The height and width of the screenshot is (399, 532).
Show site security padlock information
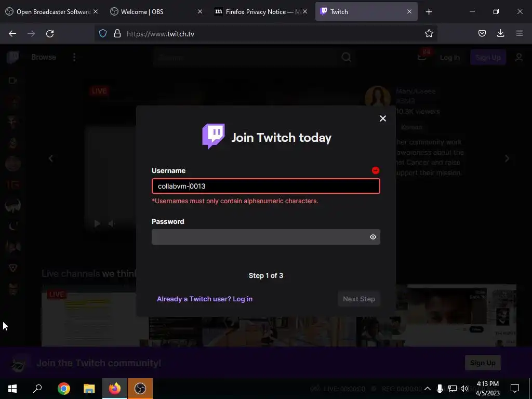point(117,34)
